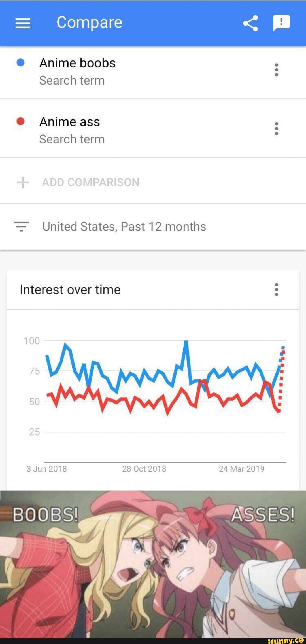Viewport: 306px width, 644px height.
Task: Click the blue Anime boobs color dot
Action: (x=20, y=63)
